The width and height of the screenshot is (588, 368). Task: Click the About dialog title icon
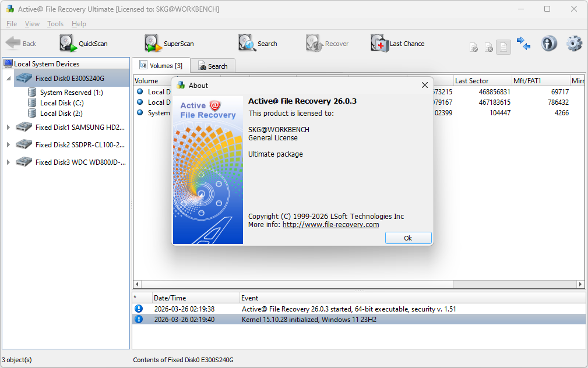[181, 86]
